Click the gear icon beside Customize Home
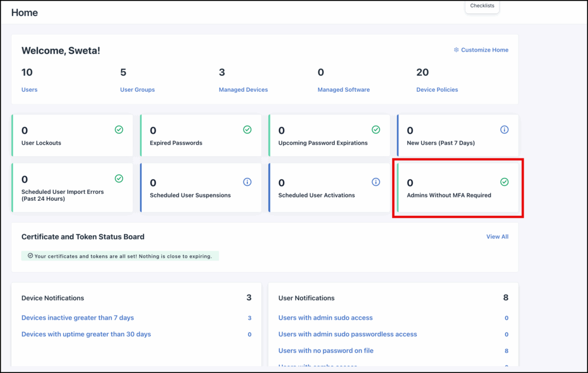Image resolution: width=588 pixels, height=373 pixels. point(456,50)
